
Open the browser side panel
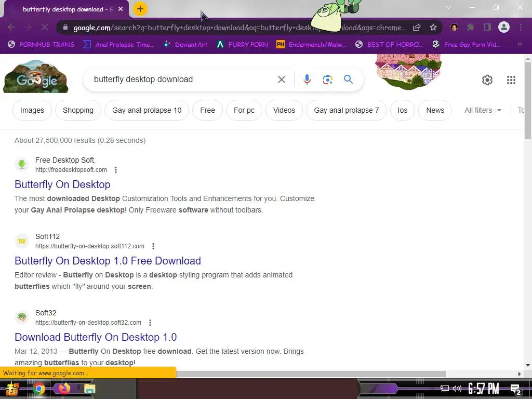click(487, 27)
